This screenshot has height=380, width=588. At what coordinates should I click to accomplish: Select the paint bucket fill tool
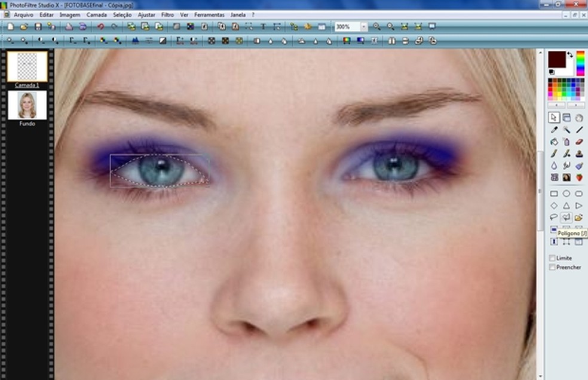click(x=554, y=142)
